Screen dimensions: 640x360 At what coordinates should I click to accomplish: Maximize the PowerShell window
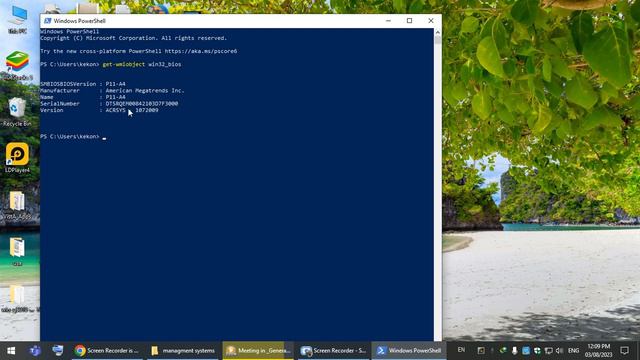(x=409, y=21)
